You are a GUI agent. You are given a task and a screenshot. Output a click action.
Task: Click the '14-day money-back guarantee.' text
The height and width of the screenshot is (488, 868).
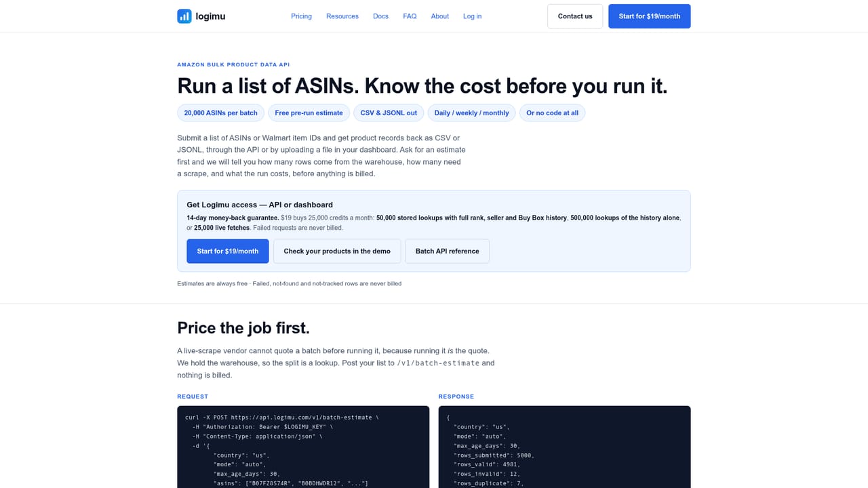coord(233,218)
